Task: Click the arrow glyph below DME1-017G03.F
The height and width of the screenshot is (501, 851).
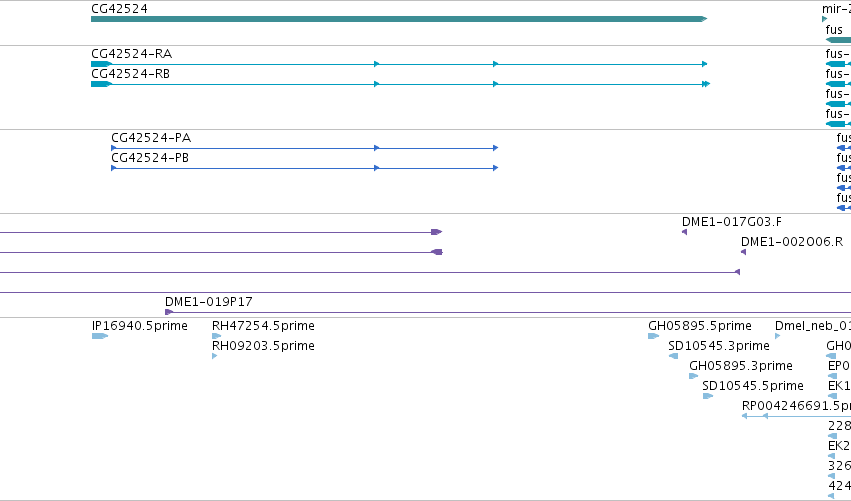Action: click(x=684, y=232)
